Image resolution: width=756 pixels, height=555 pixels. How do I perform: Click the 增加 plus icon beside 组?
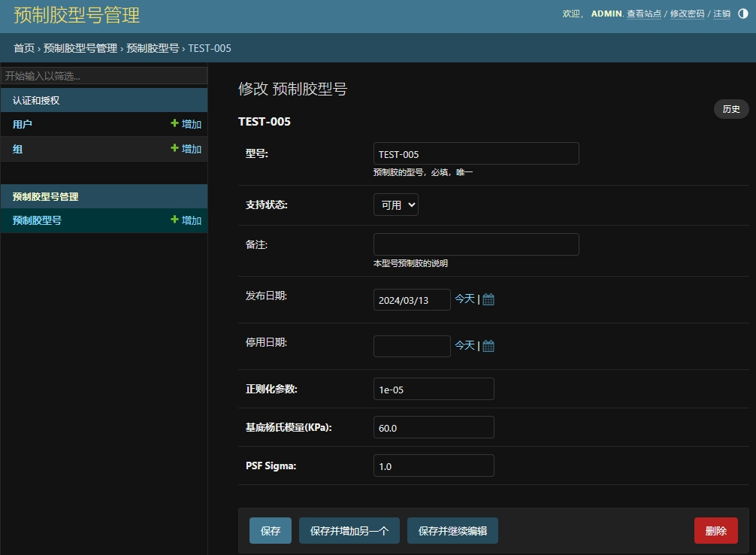[175, 149]
